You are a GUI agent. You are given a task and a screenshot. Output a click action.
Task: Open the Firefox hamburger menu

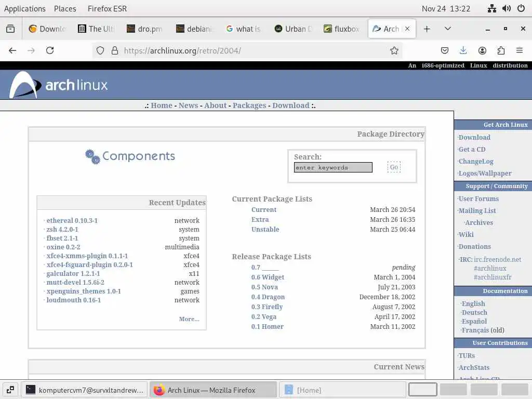pyautogui.click(x=520, y=50)
